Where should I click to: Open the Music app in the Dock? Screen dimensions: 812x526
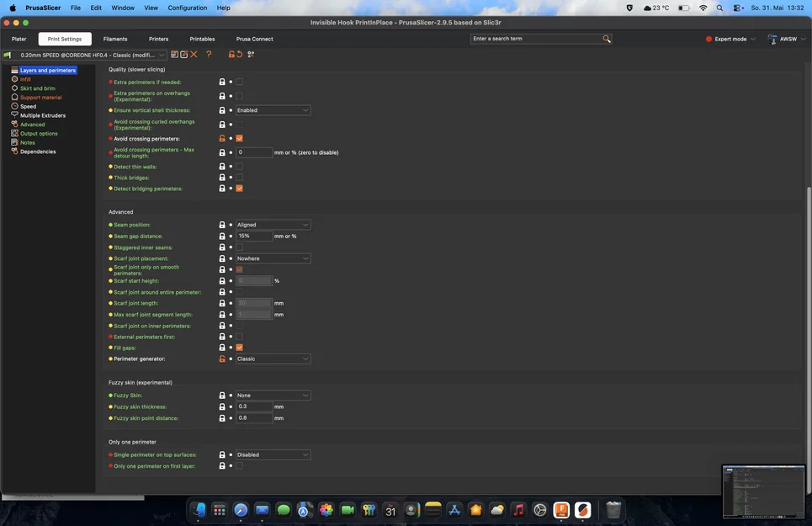pos(518,511)
